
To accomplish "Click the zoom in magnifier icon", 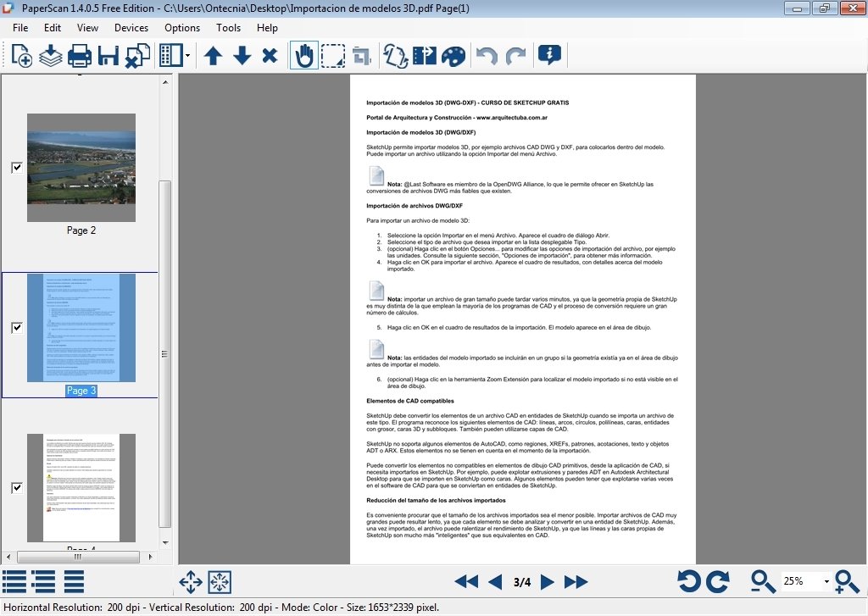I will 847,582.
